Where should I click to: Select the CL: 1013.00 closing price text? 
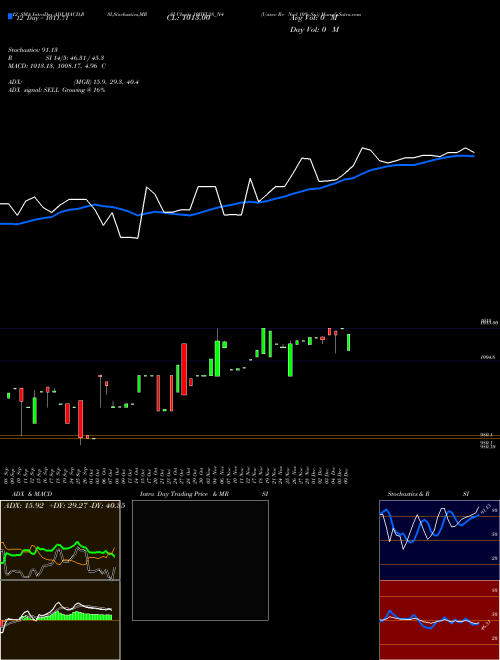188,18
